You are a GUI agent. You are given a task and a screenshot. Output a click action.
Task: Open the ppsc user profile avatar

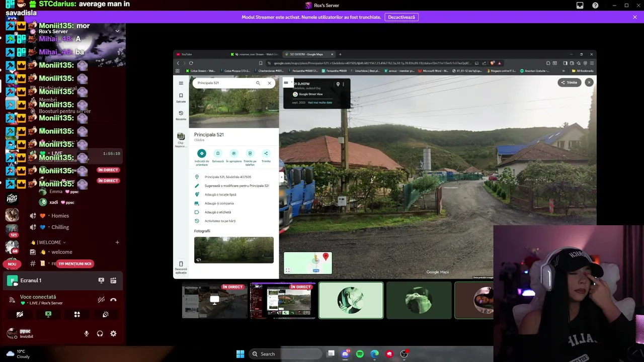click(11, 333)
